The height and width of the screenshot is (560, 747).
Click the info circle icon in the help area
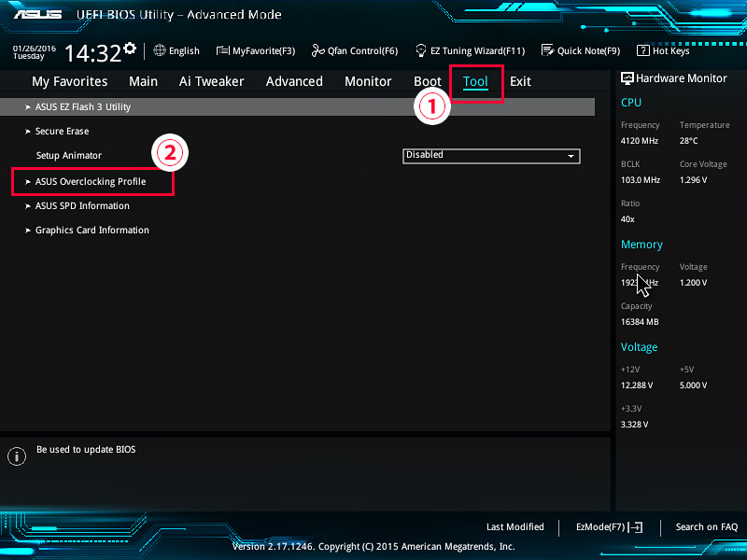tap(17, 456)
